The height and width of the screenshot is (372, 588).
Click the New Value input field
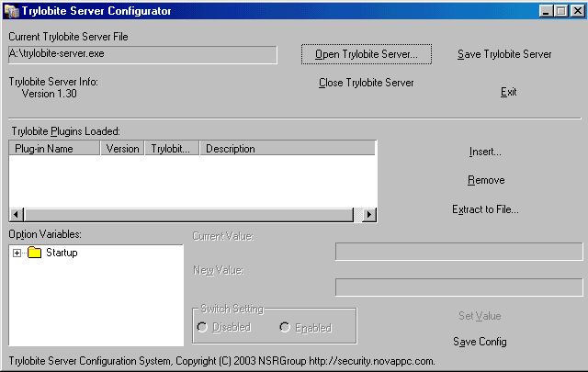(x=458, y=287)
